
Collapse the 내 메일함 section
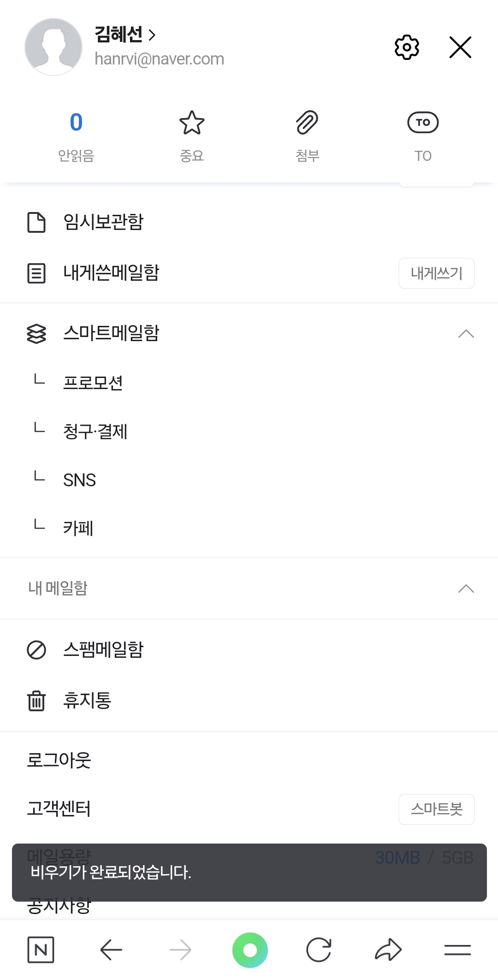(x=466, y=589)
